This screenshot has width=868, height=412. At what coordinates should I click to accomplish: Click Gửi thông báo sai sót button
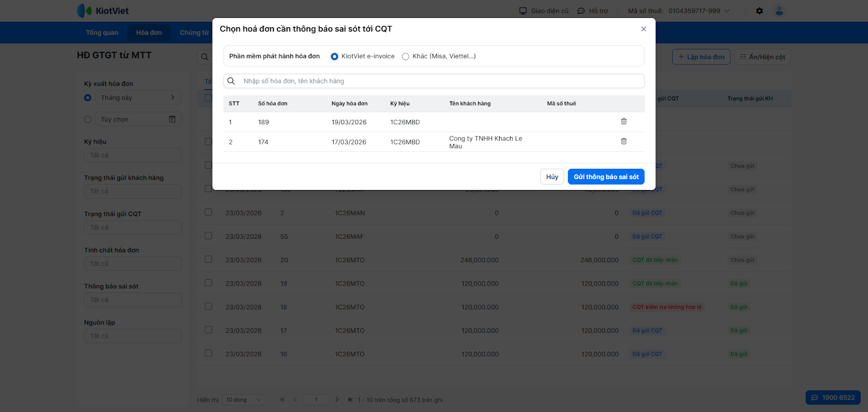[606, 177]
